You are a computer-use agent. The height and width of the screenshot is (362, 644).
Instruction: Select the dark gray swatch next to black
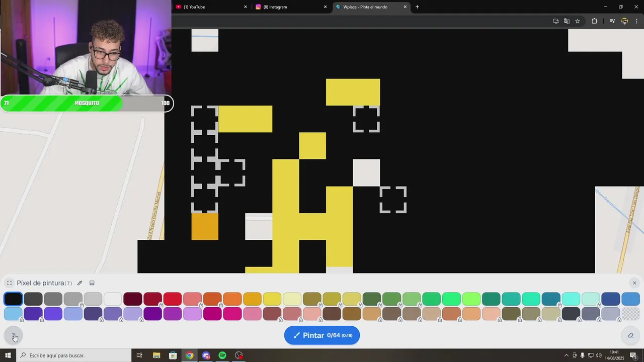[33, 299]
